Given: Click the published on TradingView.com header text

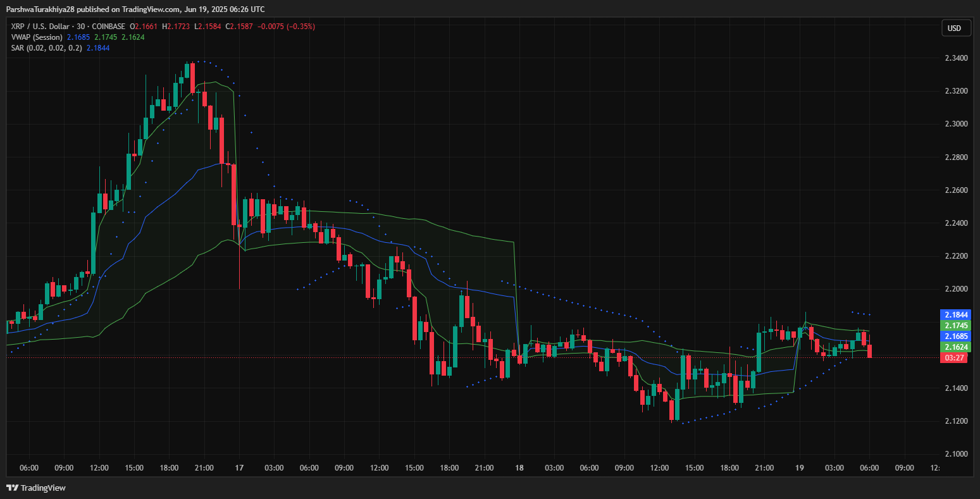Looking at the screenshot, I should pyautogui.click(x=135, y=9).
